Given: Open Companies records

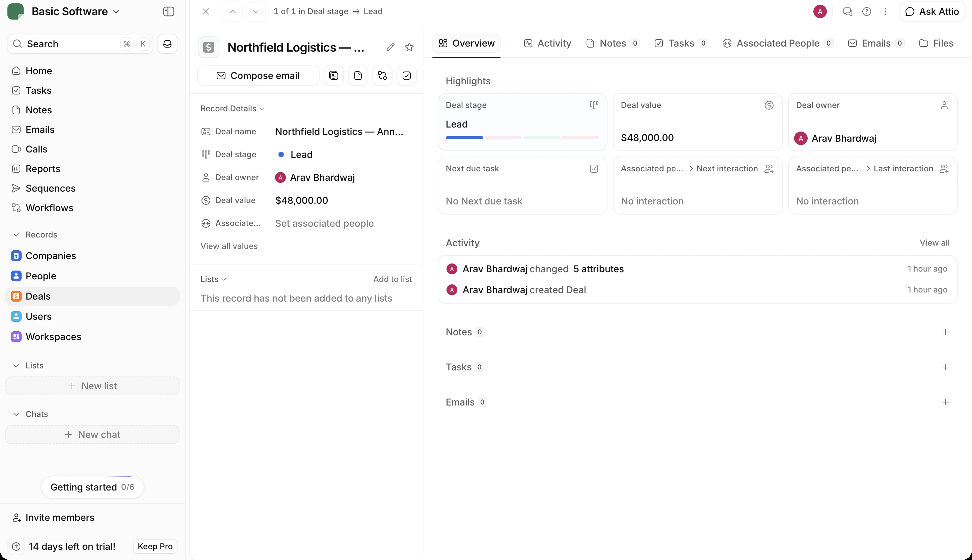Looking at the screenshot, I should click(x=92, y=256).
